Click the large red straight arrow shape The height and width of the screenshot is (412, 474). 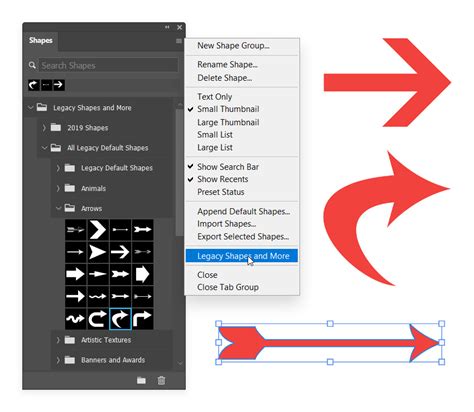pyautogui.click(x=387, y=82)
